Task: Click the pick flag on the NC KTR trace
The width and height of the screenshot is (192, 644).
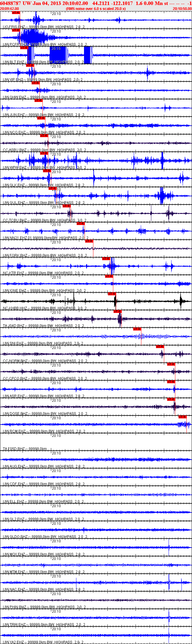Action: (x=106, y=259)
